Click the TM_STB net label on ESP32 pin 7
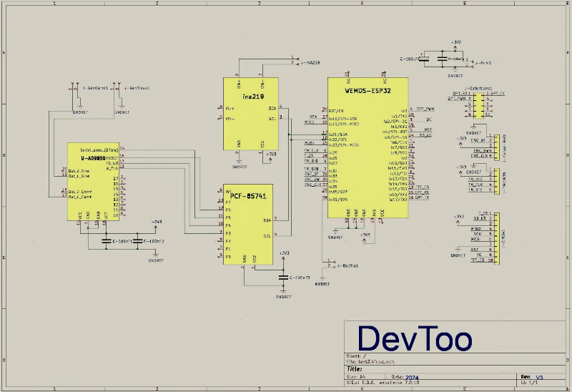Screen dimensions: 572x392 (x=311, y=169)
